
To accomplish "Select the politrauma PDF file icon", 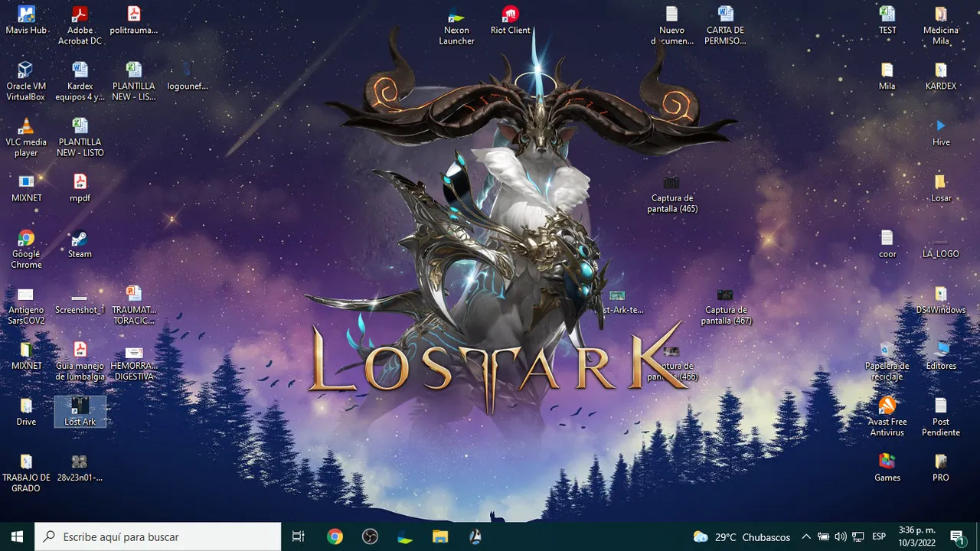I will point(133,21).
